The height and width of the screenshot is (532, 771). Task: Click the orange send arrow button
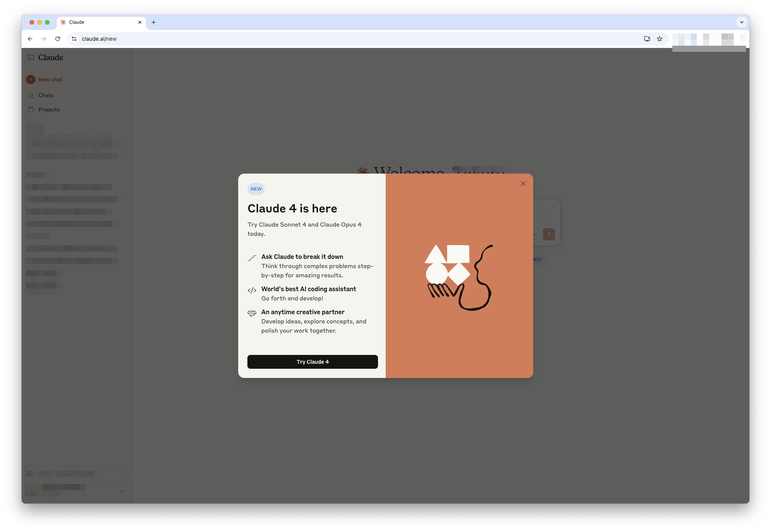click(x=549, y=234)
